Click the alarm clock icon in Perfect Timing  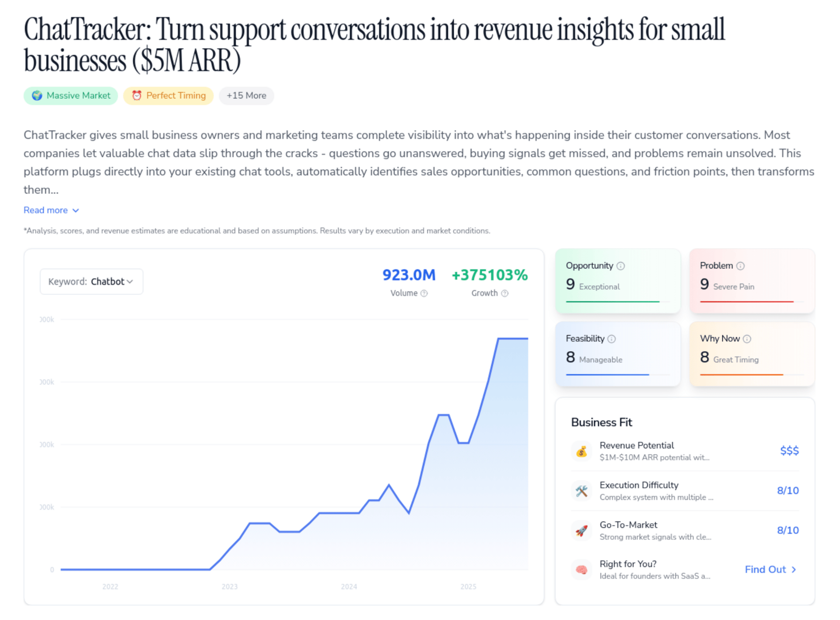[137, 95]
